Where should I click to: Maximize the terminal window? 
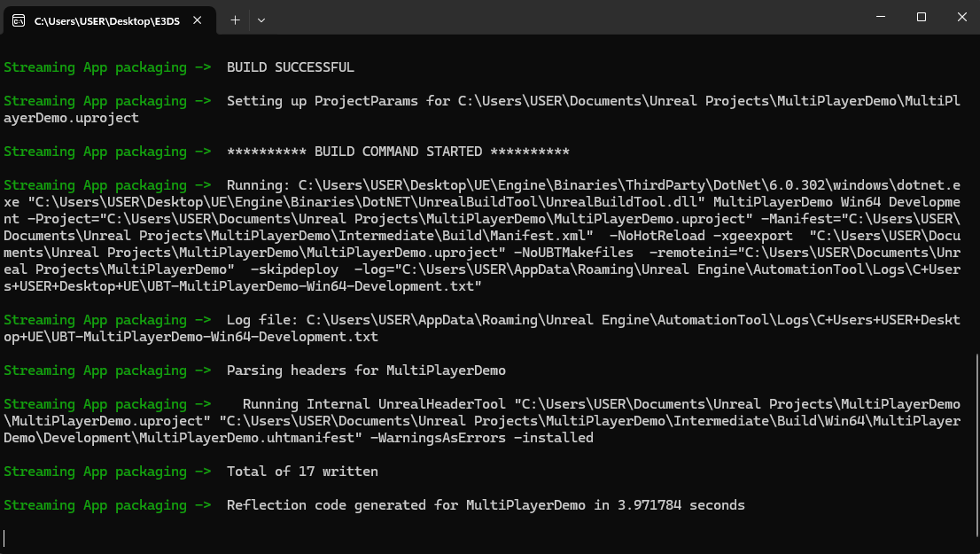(x=921, y=18)
